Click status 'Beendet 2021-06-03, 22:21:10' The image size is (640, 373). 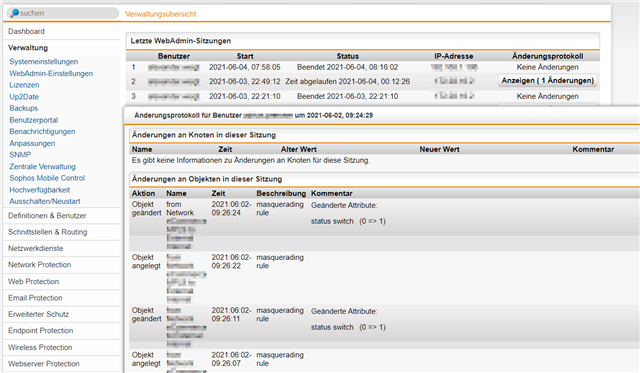click(x=347, y=96)
